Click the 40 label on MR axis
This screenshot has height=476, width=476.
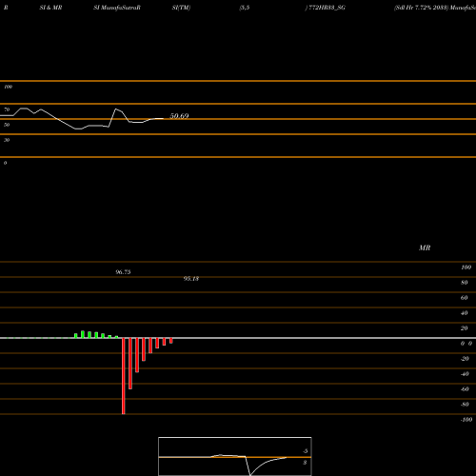[x=465, y=313]
